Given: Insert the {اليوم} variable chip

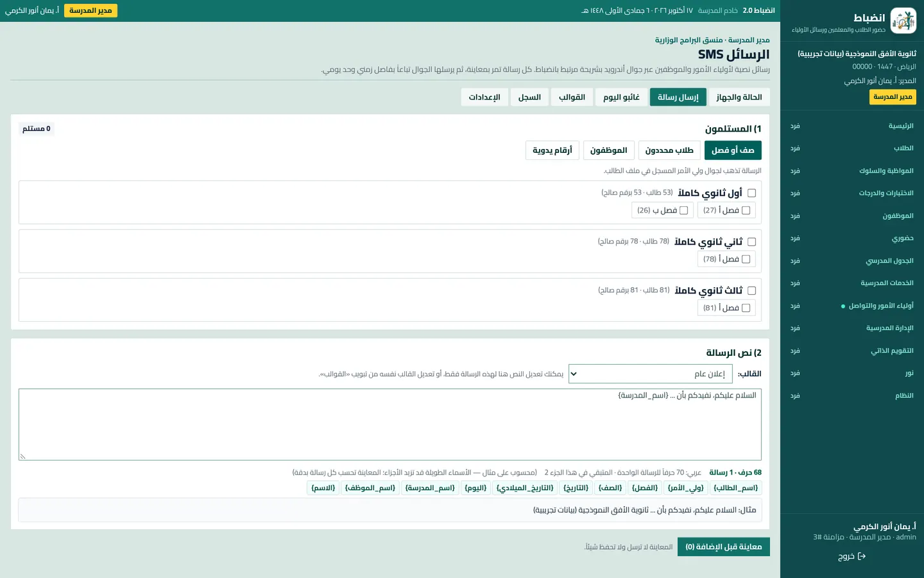Looking at the screenshot, I should (x=475, y=488).
